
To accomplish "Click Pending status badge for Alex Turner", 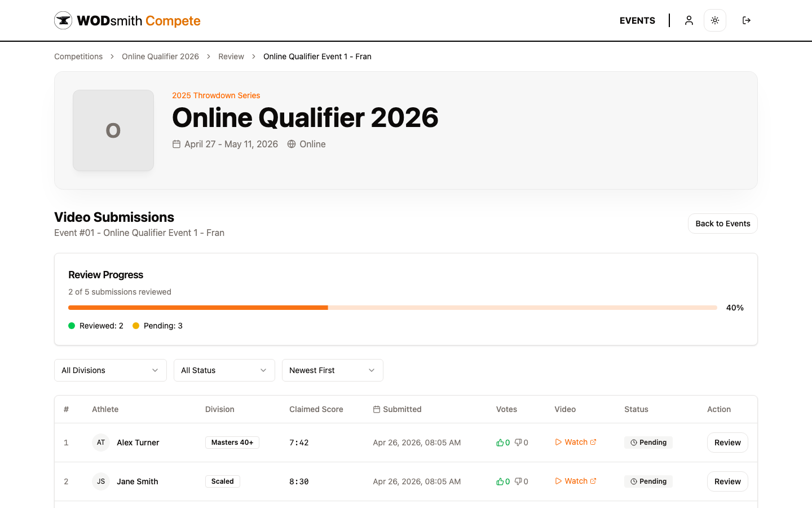I will click(x=648, y=443).
